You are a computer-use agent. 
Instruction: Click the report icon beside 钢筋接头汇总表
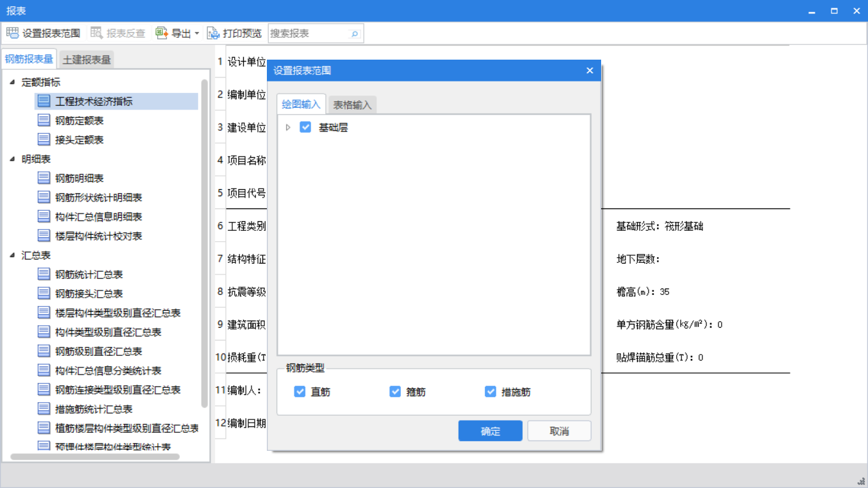pyautogui.click(x=44, y=293)
